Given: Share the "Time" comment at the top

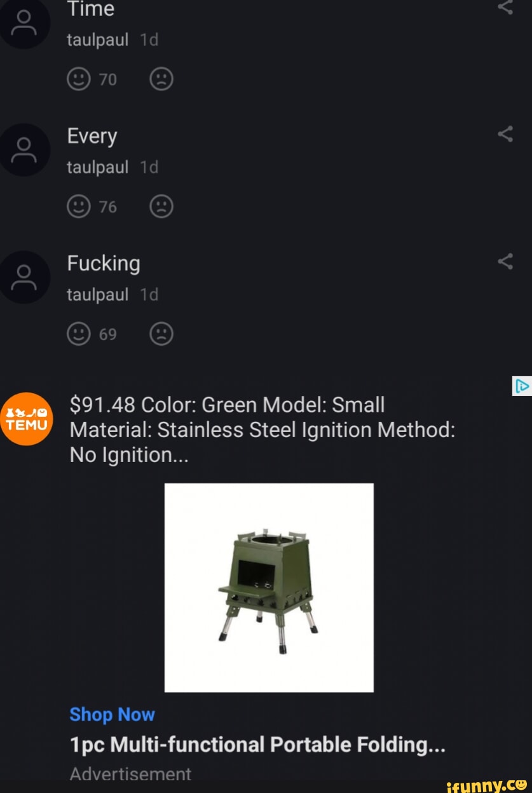Looking at the screenshot, I should [x=505, y=8].
